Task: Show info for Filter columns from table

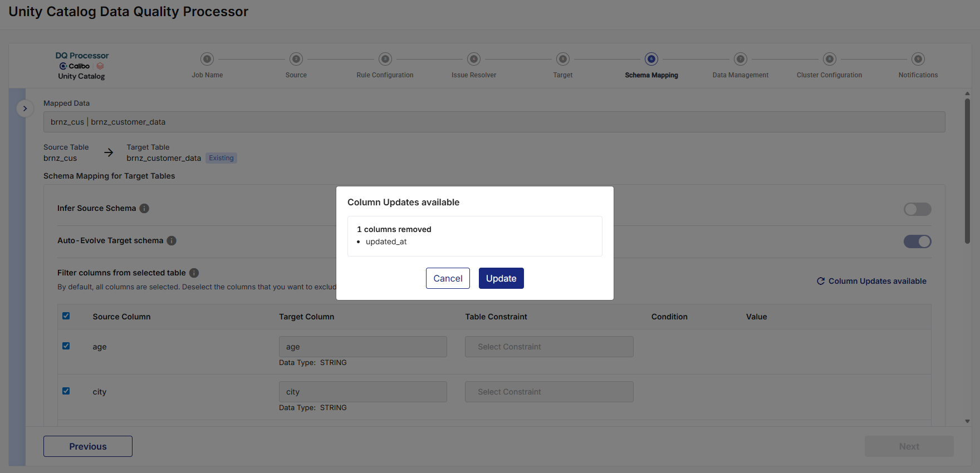Action: 194,273
